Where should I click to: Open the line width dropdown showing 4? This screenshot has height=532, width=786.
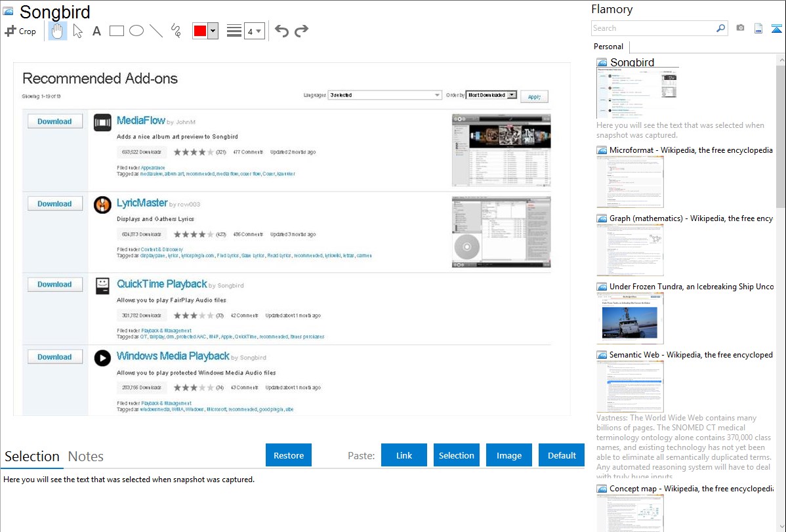[x=254, y=31]
